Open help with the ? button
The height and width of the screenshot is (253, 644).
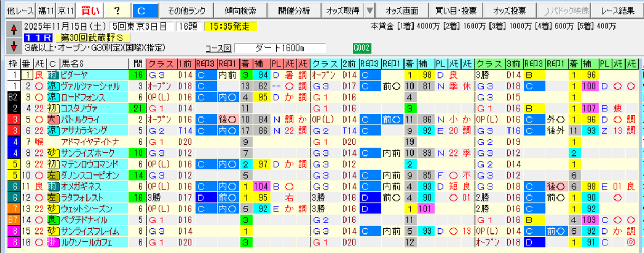(x=117, y=11)
